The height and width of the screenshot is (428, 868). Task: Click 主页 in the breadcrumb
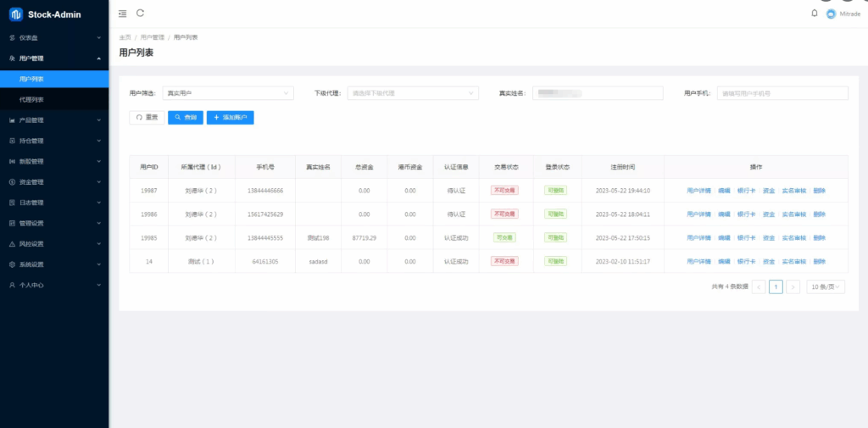(x=125, y=37)
